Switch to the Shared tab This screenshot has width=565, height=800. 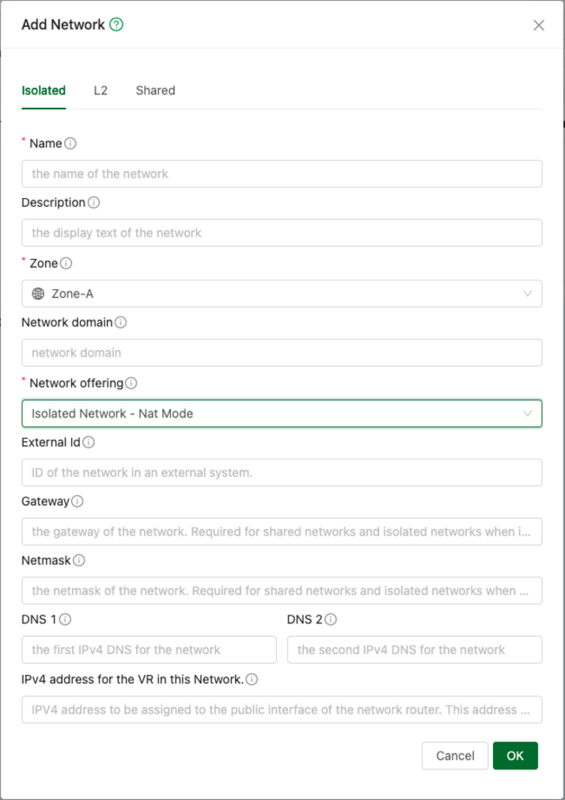pyautogui.click(x=156, y=91)
